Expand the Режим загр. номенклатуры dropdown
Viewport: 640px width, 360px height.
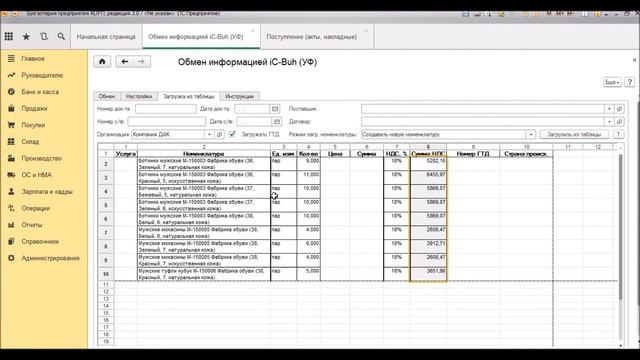point(531,134)
